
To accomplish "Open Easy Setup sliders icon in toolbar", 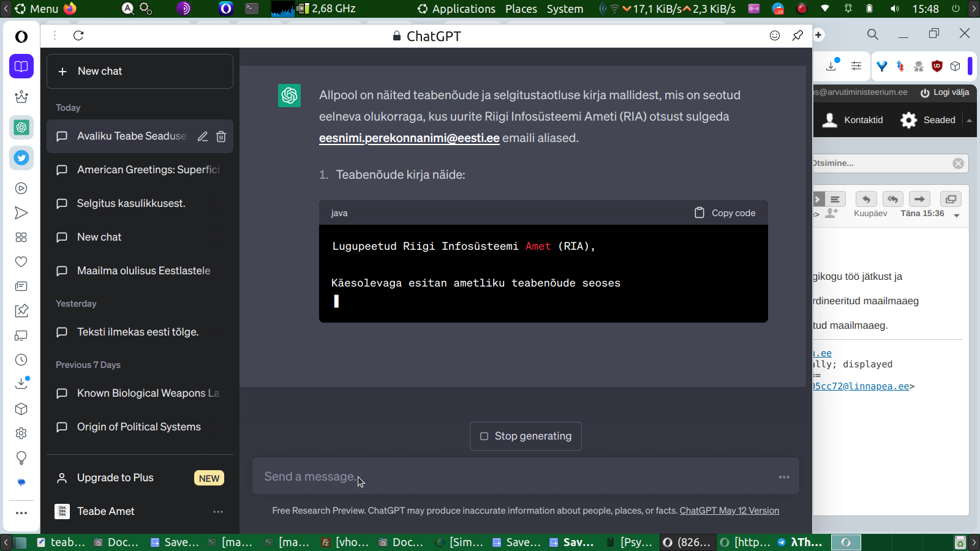I will (856, 66).
